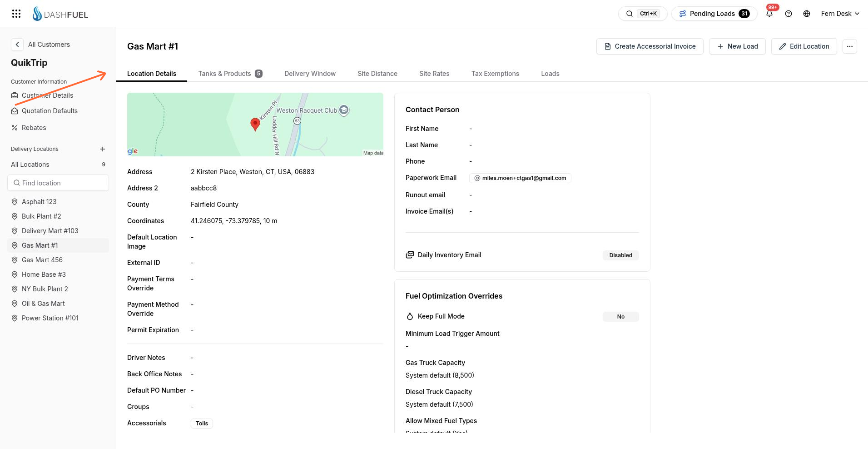Switch to Tax Exemptions tab
This screenshot has height=449, width=868.
click(495, 74)
